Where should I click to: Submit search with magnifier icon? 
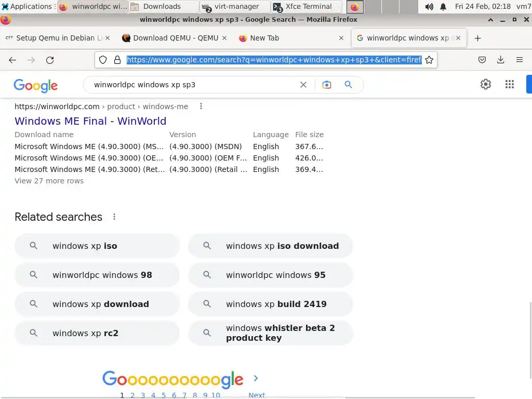(x=348, y=85)
